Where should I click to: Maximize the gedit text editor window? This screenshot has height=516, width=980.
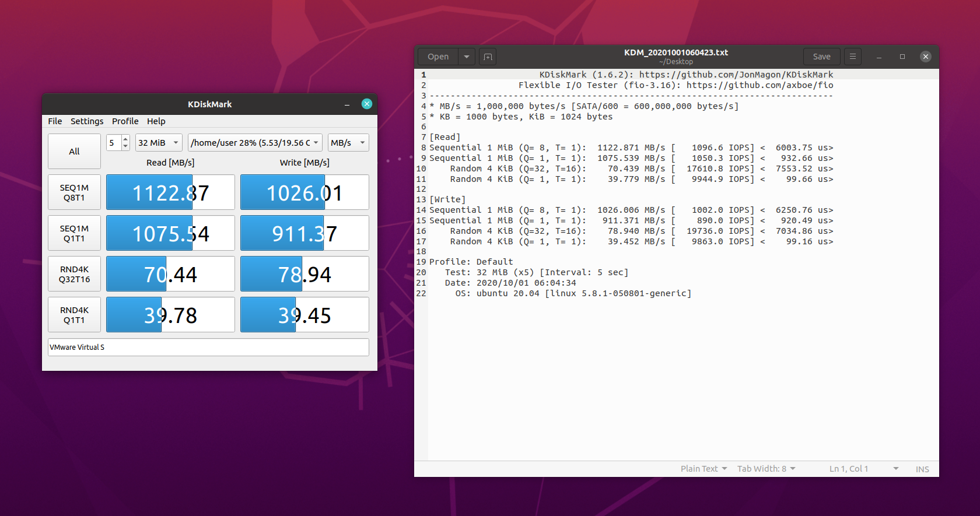coord(902,57)
